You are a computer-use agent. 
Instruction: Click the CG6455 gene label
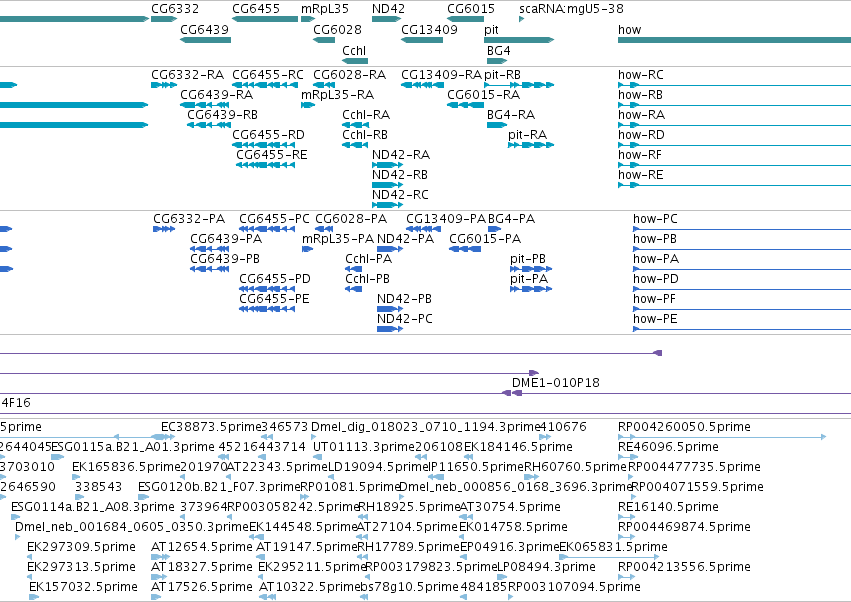256,9
